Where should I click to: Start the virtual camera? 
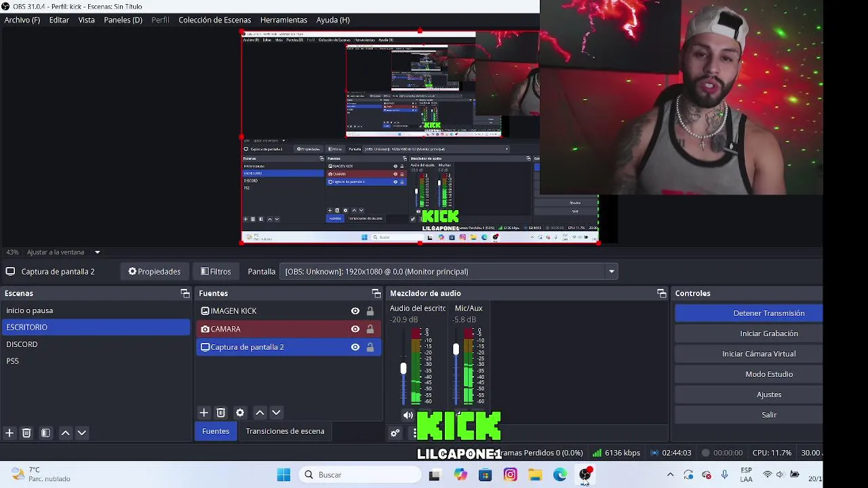click(x=749, y=354)
